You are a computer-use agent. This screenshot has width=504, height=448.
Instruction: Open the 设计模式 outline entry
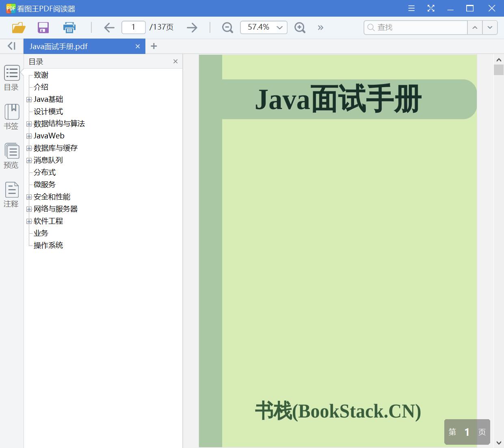point(48,111)
